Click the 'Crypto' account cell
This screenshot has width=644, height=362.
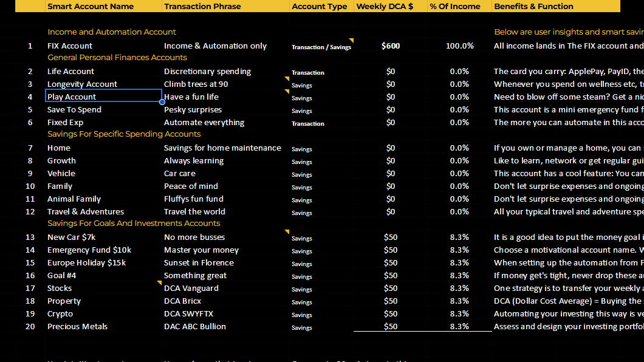[103, 313]
